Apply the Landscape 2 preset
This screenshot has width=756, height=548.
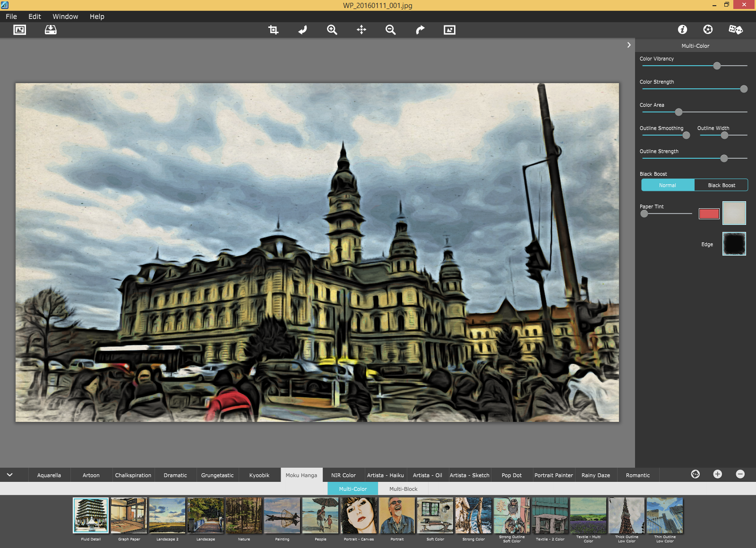[167, 515]
